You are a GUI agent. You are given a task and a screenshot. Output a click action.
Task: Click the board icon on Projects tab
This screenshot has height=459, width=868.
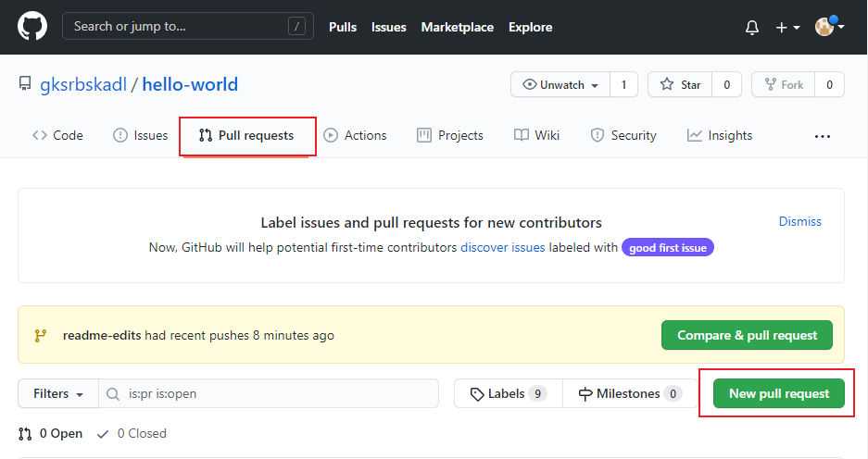424,135
